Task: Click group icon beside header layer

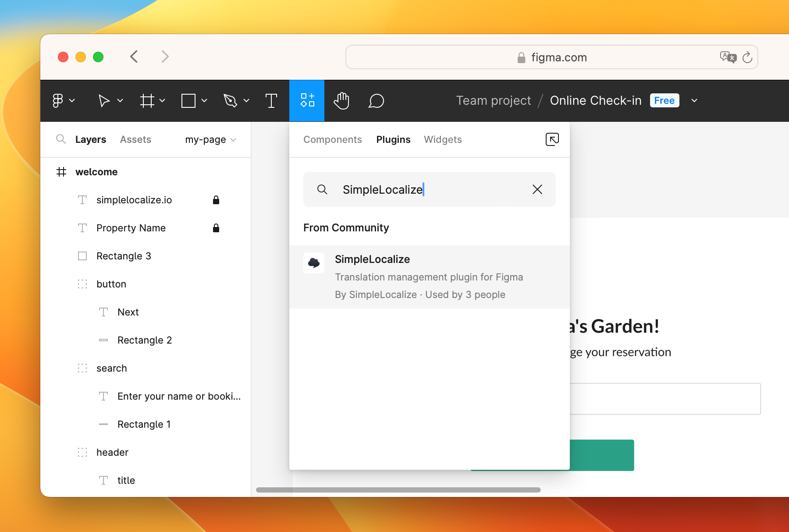Action: point(82,452)
